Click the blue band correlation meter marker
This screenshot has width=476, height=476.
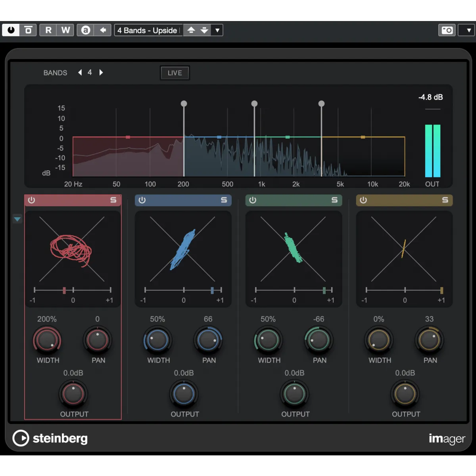point(212,290)
